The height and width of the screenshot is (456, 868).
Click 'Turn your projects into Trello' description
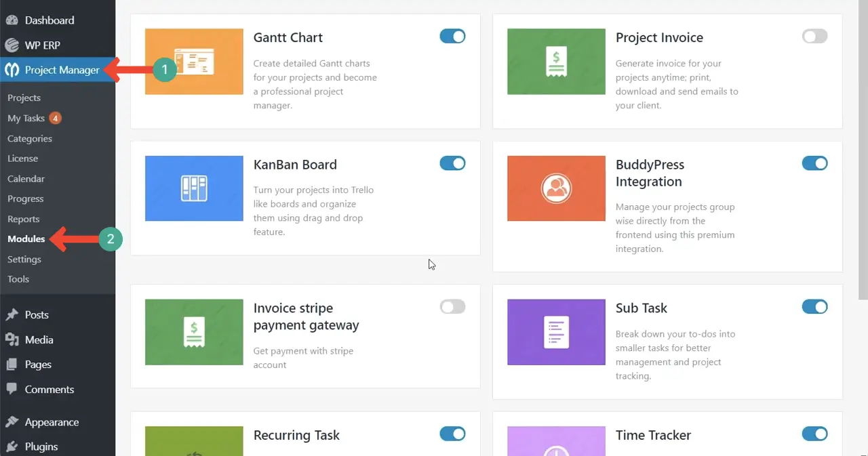click(313, 211)
